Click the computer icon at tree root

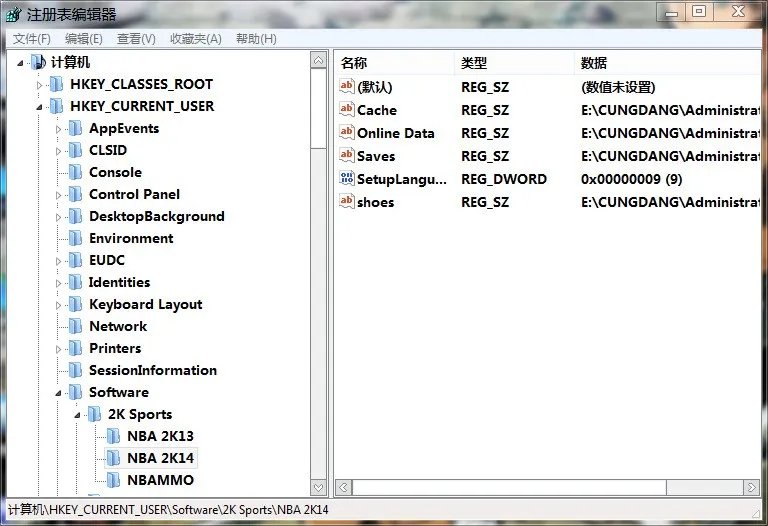click(38, 63)
